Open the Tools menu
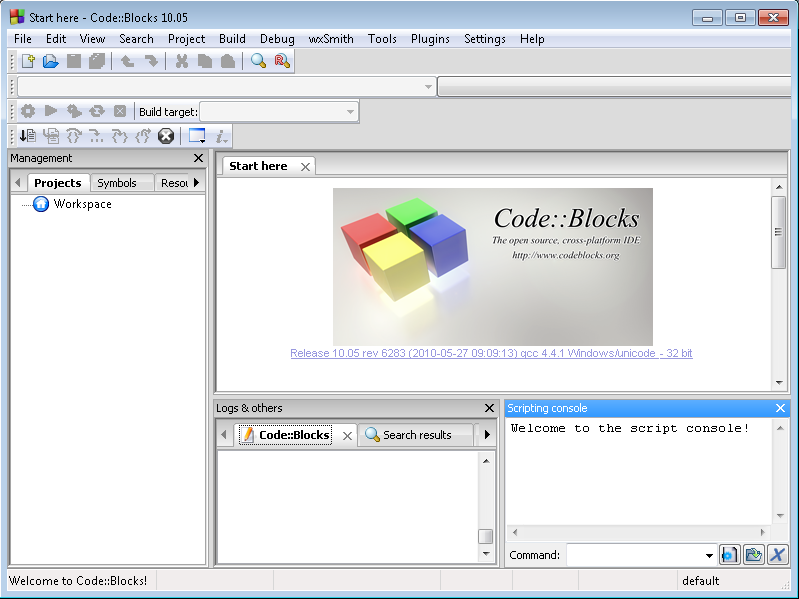This screenshot has width=799, height=599. tap(382, 39)
